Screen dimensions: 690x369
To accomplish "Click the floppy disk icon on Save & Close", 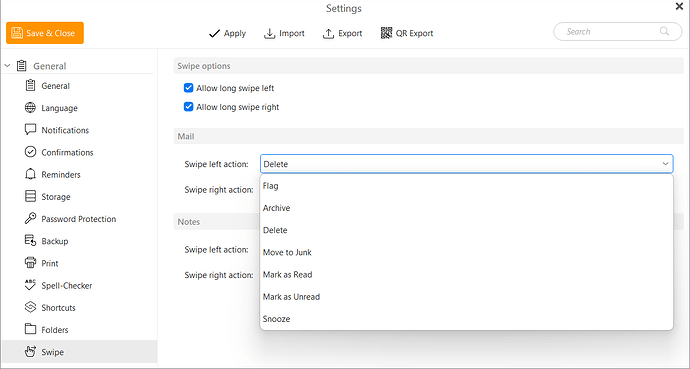I will [17, 33].
